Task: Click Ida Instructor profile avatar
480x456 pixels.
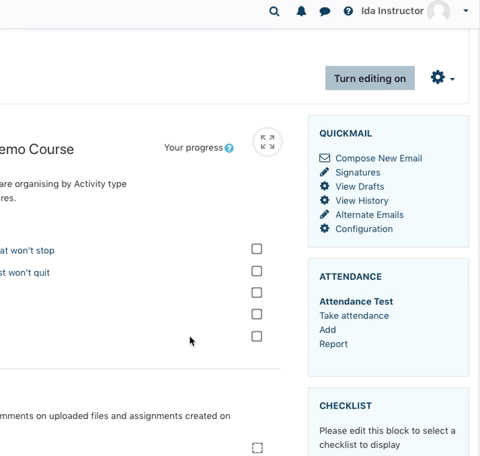Action: (x=439, y=11)
